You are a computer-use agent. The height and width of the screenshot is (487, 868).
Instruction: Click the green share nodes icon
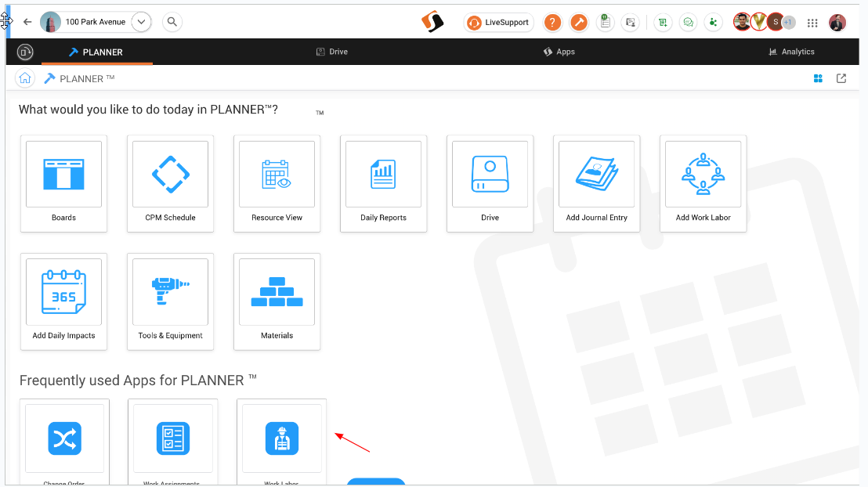pyautogui.click(x=713, y=22)
